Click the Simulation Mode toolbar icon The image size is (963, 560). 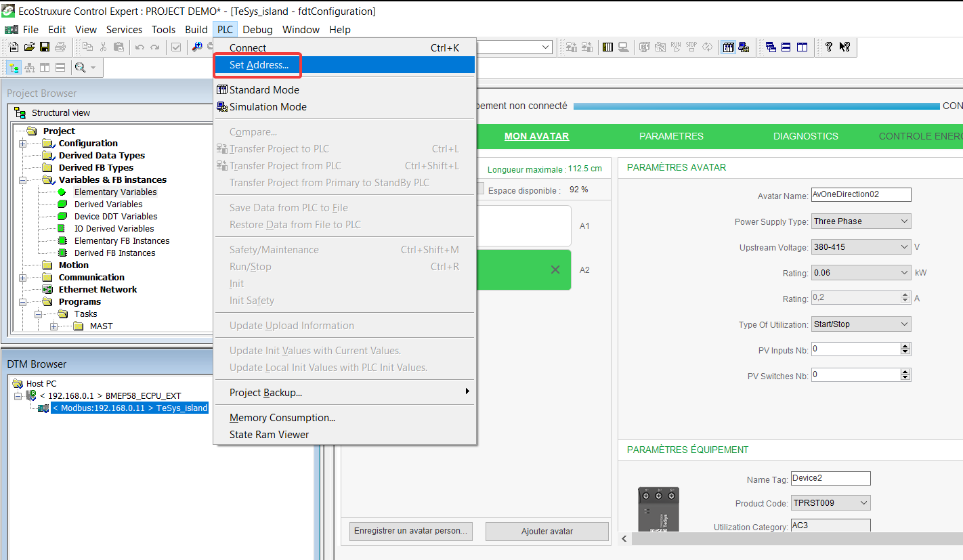[x=744, y=47]
